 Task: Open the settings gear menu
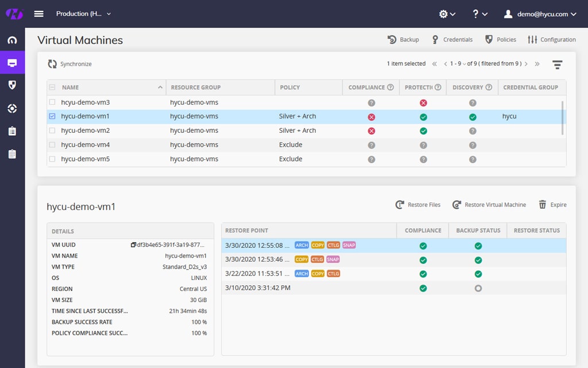click(x=447, y=14)
